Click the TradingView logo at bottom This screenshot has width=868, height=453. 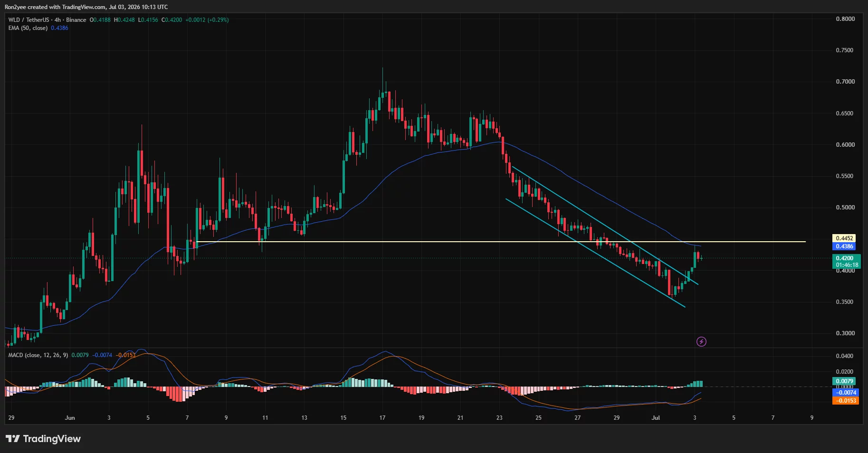[x=43, y=439]
